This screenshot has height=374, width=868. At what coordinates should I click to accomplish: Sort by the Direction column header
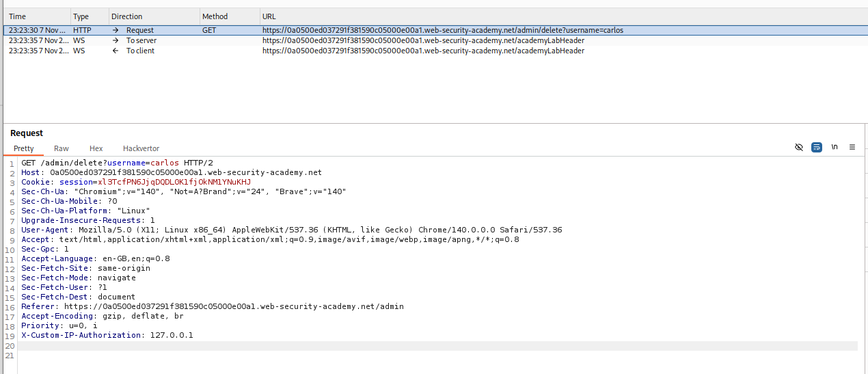127,16
